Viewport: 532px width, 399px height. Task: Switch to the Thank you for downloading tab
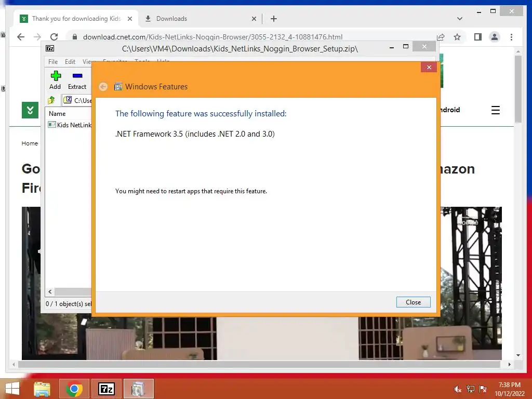(x=76, y=19)
